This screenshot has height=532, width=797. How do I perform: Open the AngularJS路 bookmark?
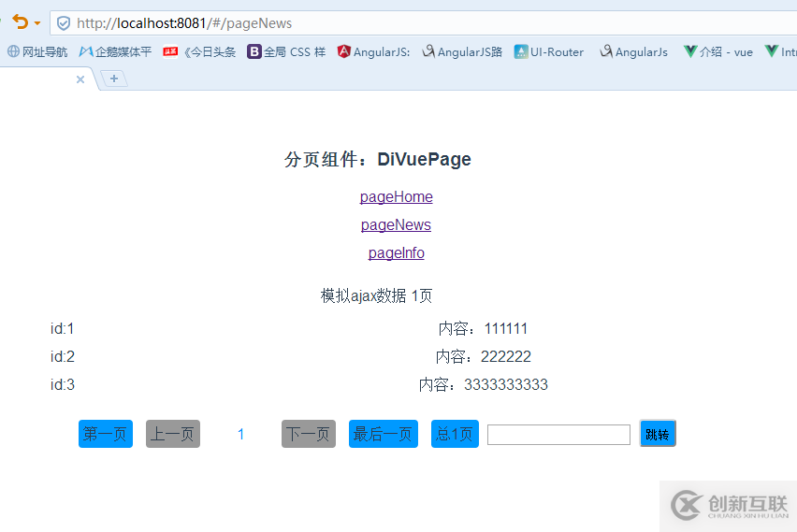(462, 51)
